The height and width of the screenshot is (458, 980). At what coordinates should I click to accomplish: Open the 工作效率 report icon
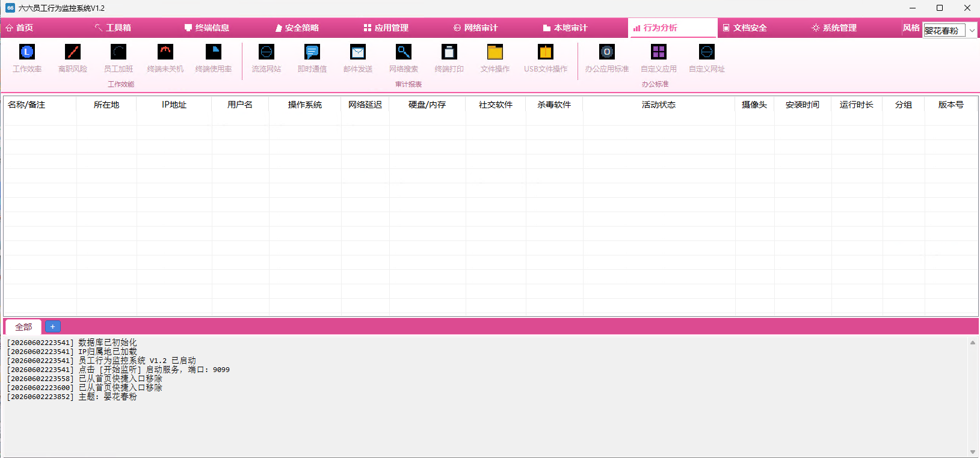(x=27, y=58)
